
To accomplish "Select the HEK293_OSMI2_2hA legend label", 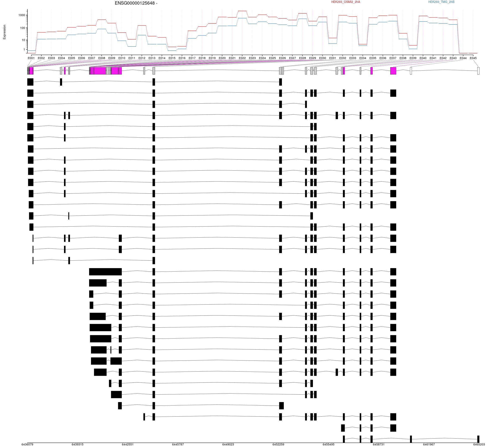I will pyautogui.click(x=345, y=2).
